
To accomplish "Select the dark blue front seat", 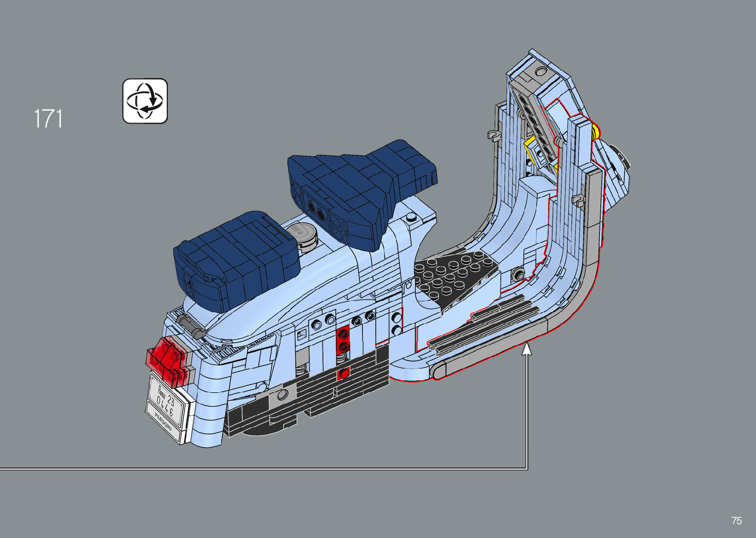I will click(363, 188).
